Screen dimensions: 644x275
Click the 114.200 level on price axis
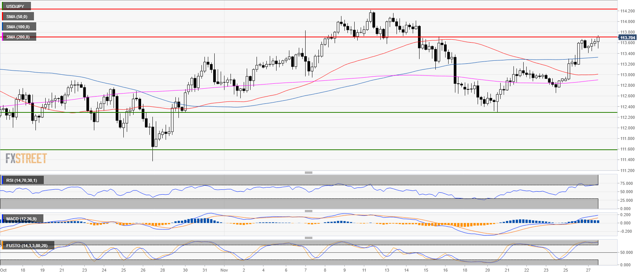(627, 11)
